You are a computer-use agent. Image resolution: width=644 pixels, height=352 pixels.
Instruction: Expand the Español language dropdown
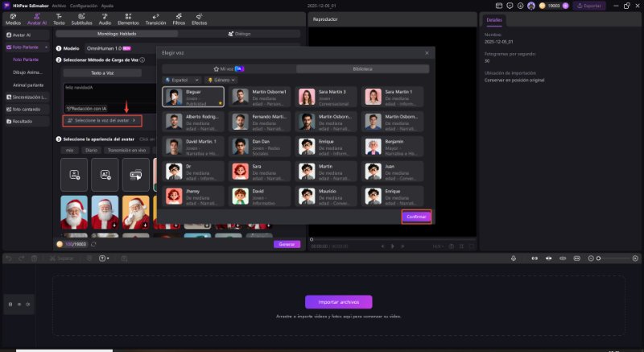pos(180,81)
